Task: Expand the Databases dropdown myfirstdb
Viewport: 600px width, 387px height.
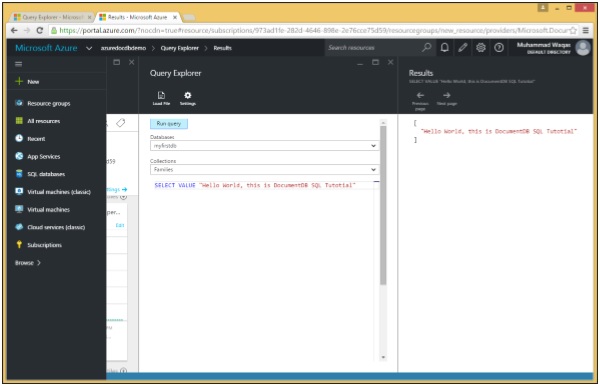Action: [x=264, y=146]
